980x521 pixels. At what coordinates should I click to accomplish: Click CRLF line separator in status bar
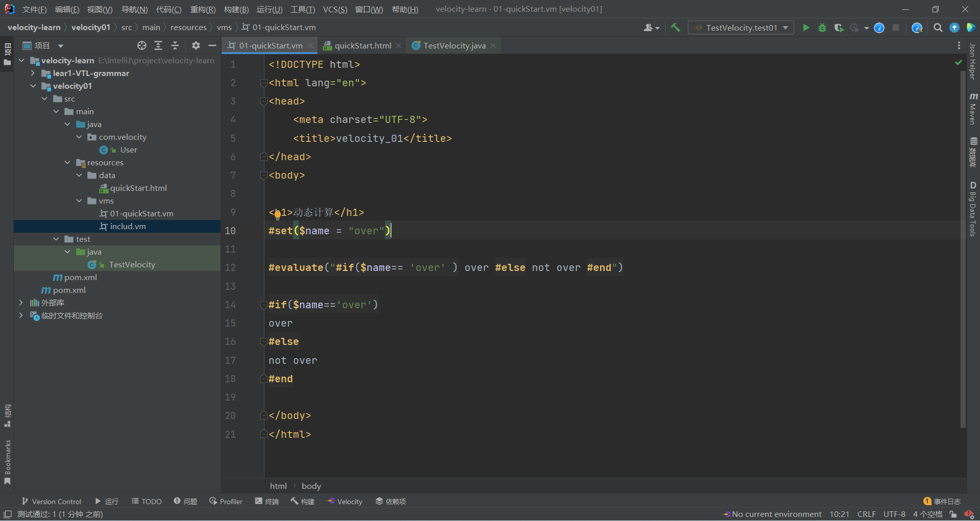click(866, 514)
